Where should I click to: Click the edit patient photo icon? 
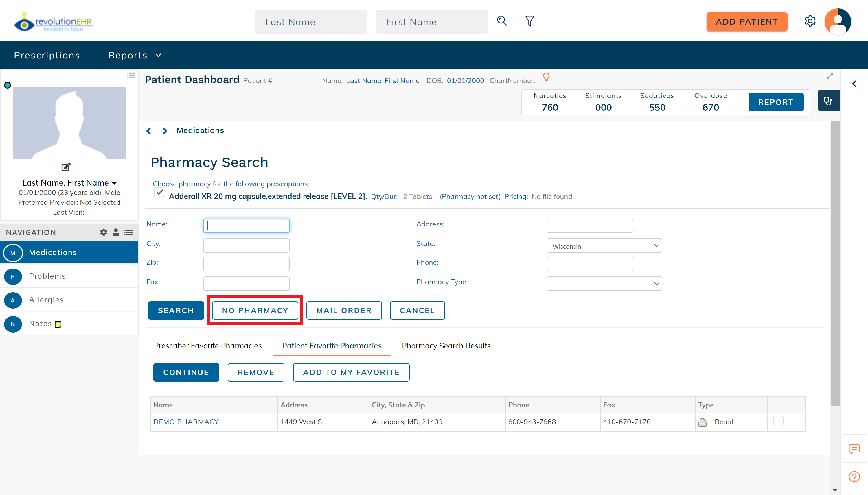tap(66, 167)
